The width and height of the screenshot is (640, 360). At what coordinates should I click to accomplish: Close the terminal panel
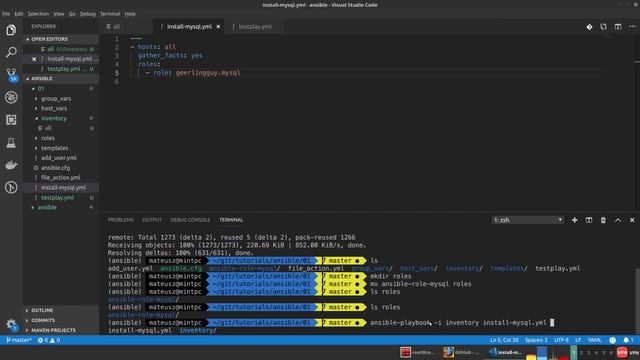(632, 220)
